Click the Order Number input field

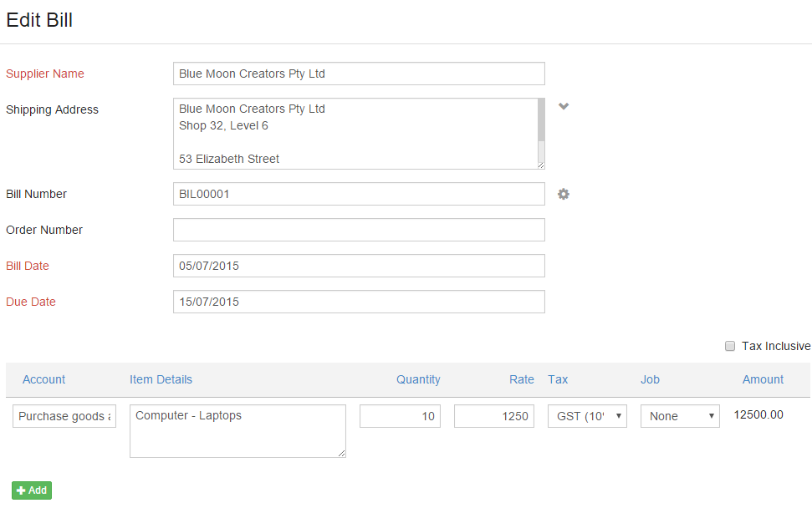click(359, 230)
